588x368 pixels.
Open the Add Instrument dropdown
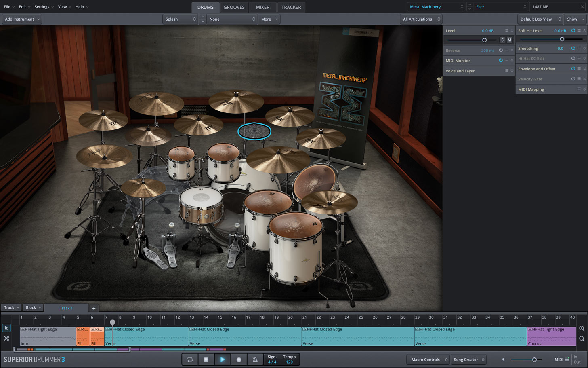click(x=22, y=19)
